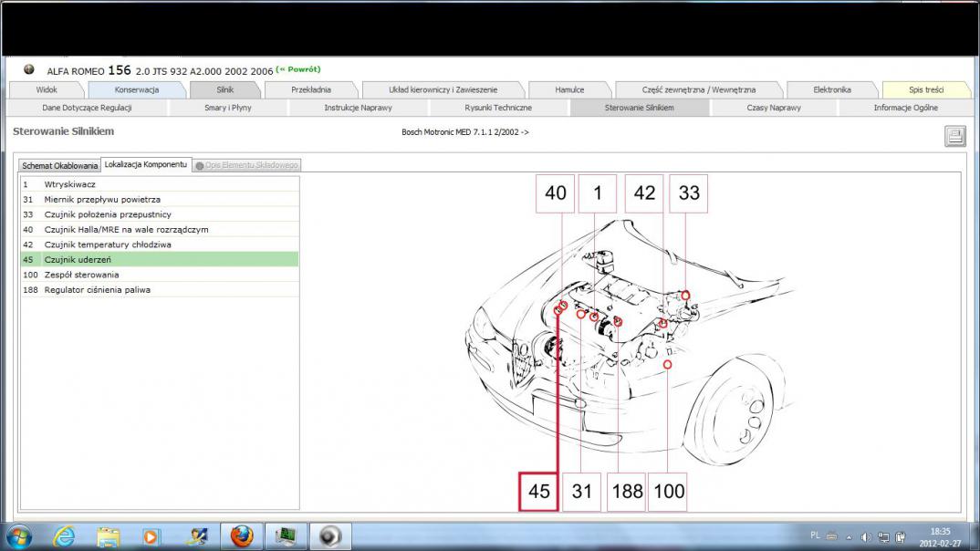Image resolution: width=980 pixels, height=551 pixels.
Task: Click Bosch Motronic MED 7.1.1 system label
Action: click(x=465, y=132)
